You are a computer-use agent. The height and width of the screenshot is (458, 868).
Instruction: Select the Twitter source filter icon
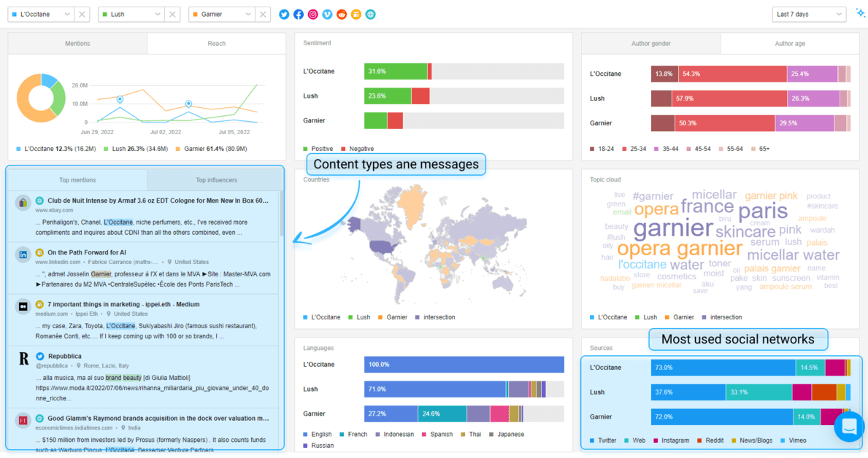[284, 14]
